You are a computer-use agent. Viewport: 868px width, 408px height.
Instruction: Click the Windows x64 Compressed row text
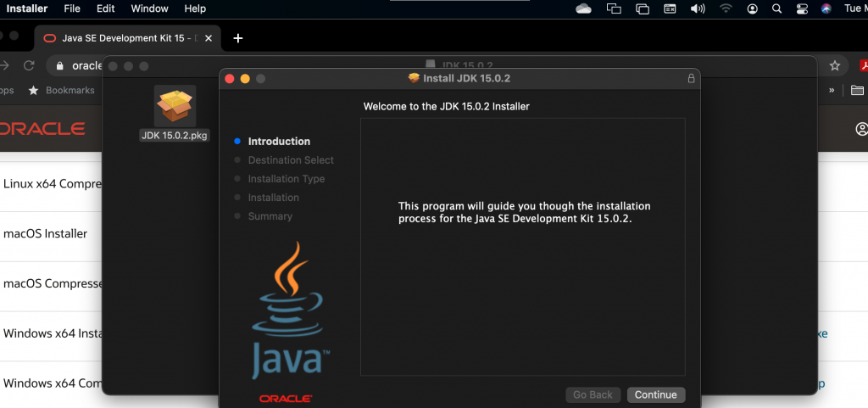tap(53, 383)
